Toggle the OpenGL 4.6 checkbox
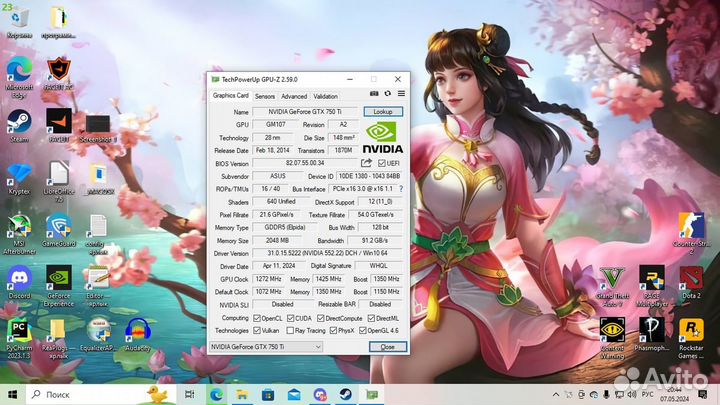The height and width of the screenshot is (405, 720). tap(362, 331)
